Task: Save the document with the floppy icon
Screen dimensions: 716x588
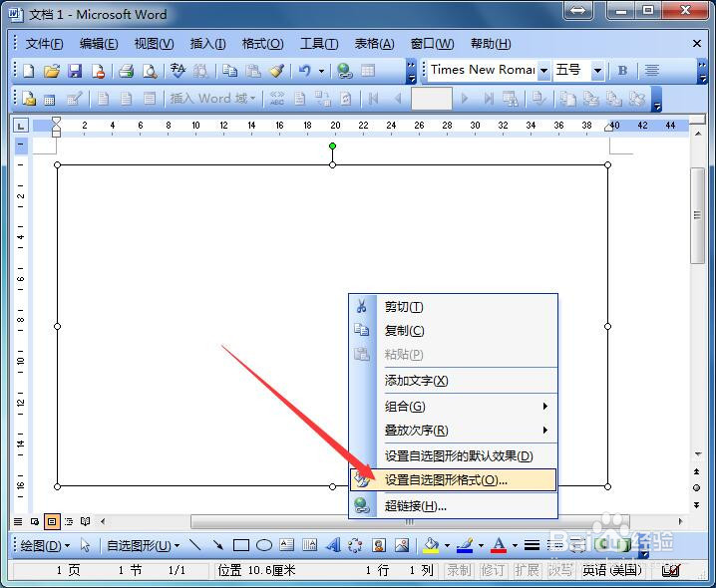Action: click(x=75, y=71)
